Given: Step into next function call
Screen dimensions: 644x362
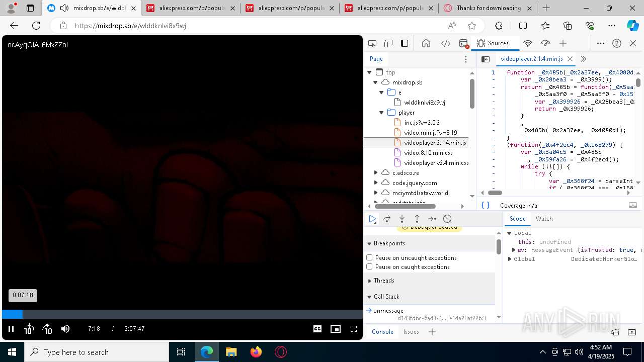Looking at the screenshot, I should click(x=402, y=219).
